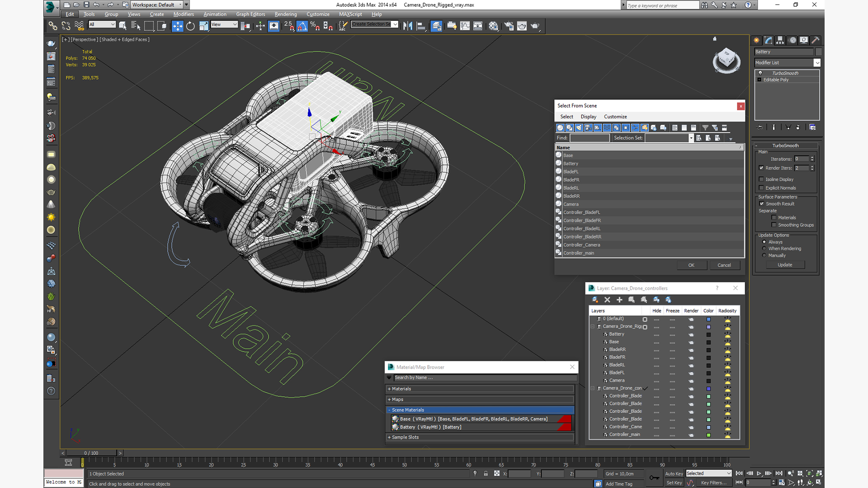
Task: Click Remove Modifier trash icon under stack
Action: 798,127
